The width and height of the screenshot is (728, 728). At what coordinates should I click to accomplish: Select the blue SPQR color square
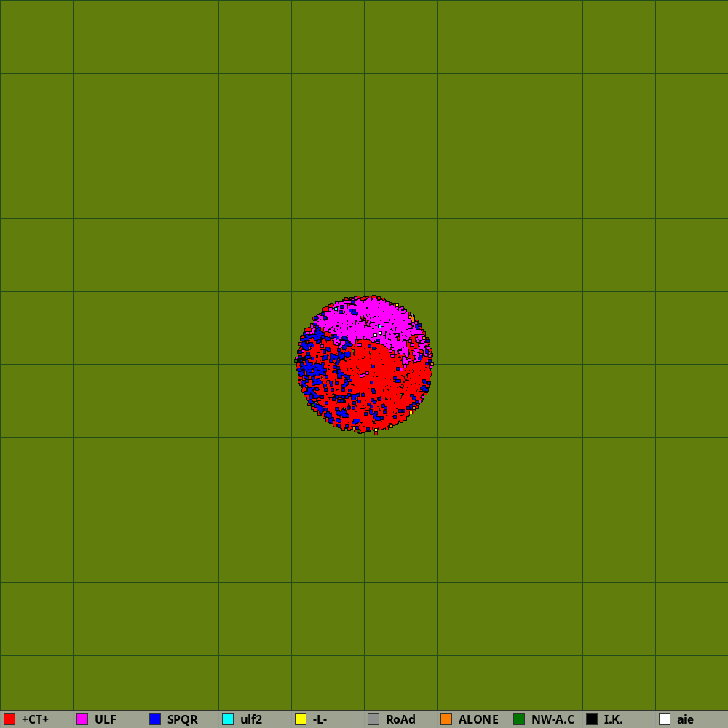tap(155, 719)
